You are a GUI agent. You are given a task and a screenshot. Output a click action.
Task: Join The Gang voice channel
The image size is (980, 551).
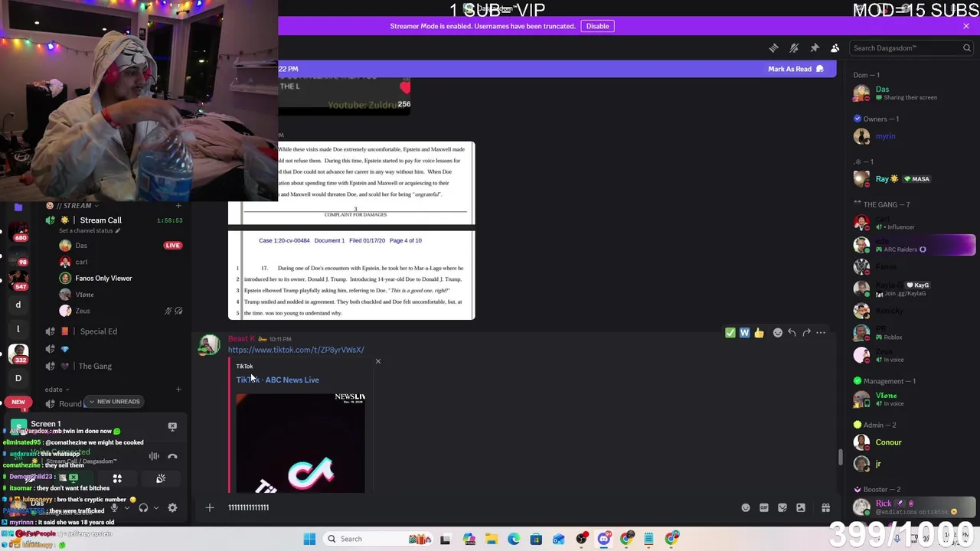tap(95, 366)
